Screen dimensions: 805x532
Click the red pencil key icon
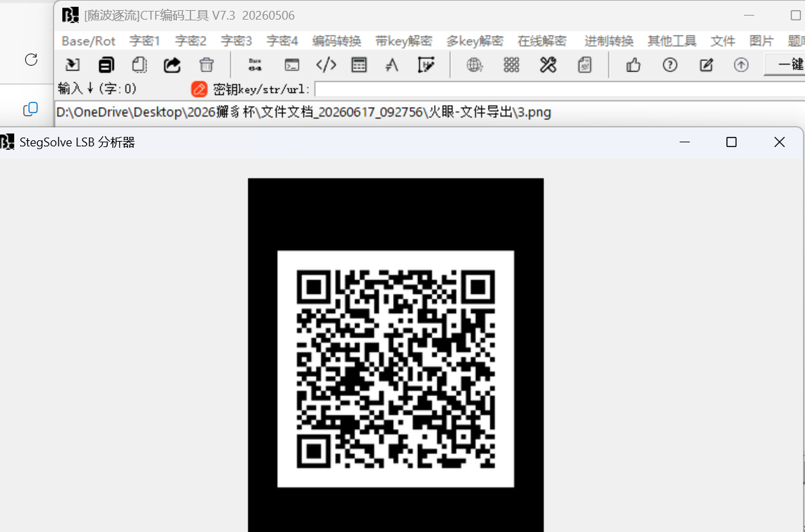pos(199,89)
